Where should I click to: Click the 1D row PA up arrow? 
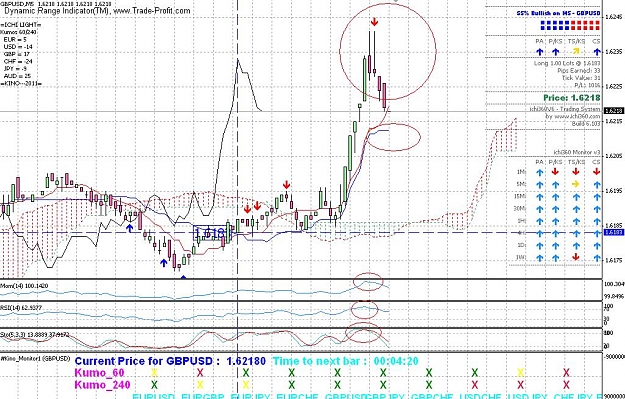(x=539, y=246)
